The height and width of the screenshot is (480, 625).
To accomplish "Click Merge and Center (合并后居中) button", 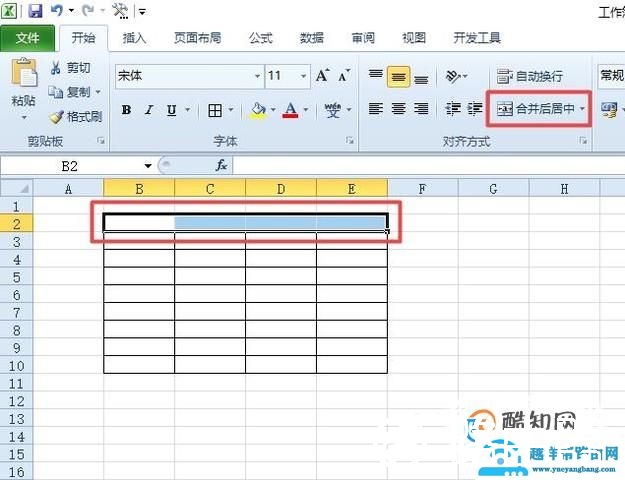I will 535,108.
